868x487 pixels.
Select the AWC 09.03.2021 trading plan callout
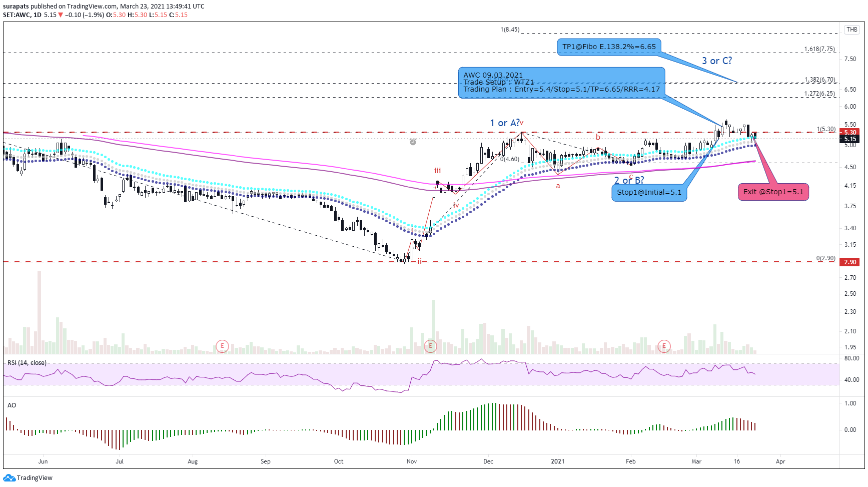(x=561, y=83)
